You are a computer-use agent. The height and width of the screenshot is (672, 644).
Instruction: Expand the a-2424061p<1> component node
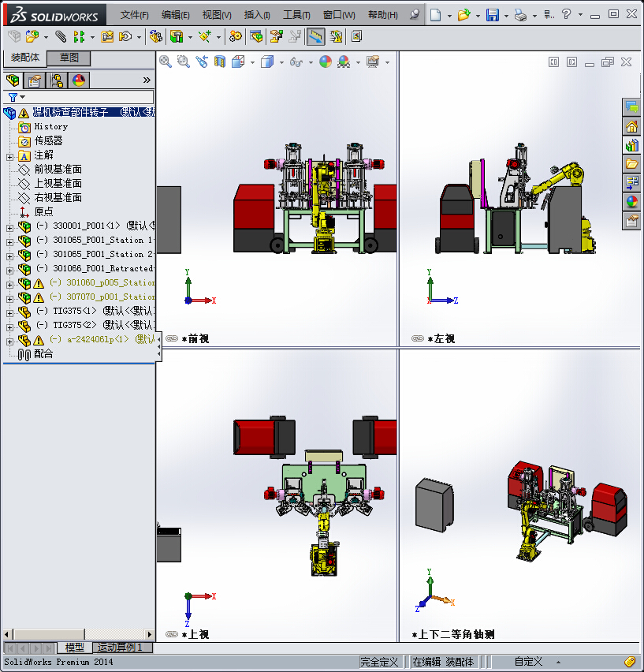pos(9,342)
